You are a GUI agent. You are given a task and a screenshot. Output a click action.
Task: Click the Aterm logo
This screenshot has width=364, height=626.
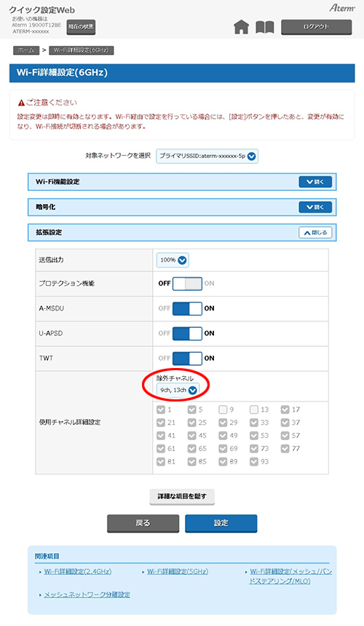click(341, 8)
